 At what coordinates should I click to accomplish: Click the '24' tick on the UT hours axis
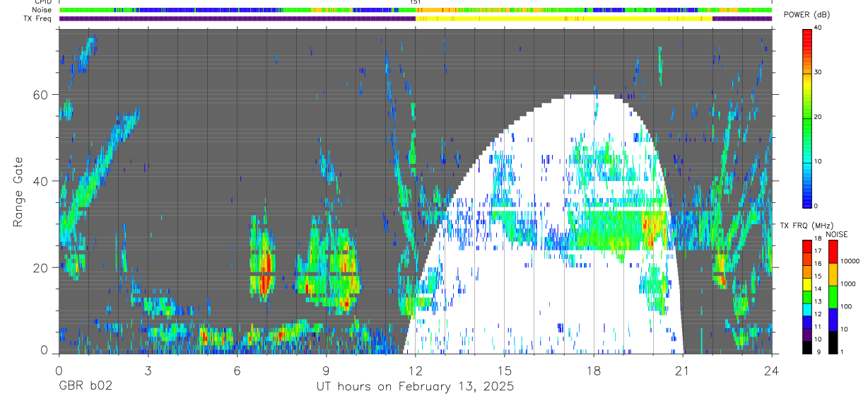[772, 371]
